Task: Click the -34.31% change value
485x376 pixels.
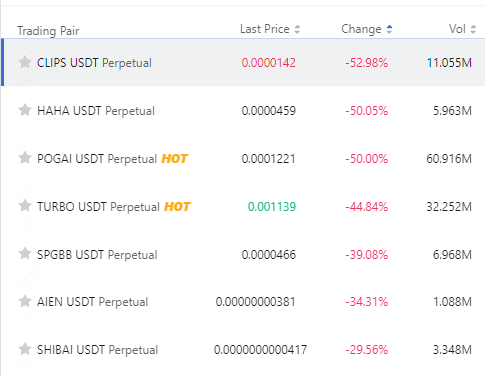Action: [x=367, y=302]
